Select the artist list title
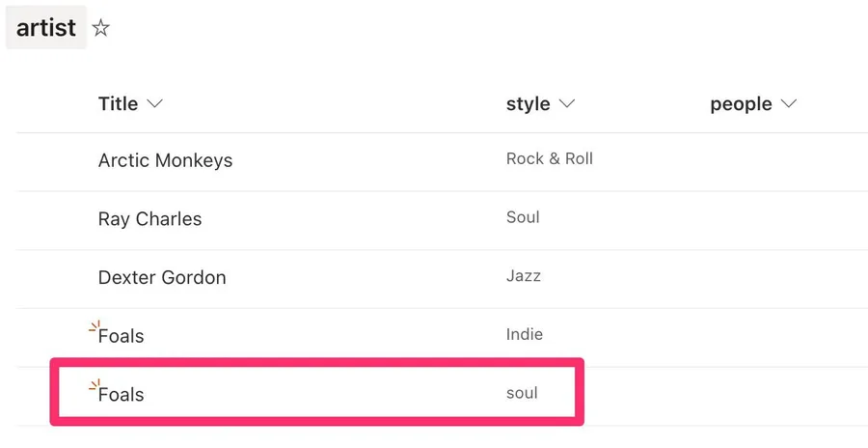The width and height of the screenshot is (868, 448). pos(45,28)
